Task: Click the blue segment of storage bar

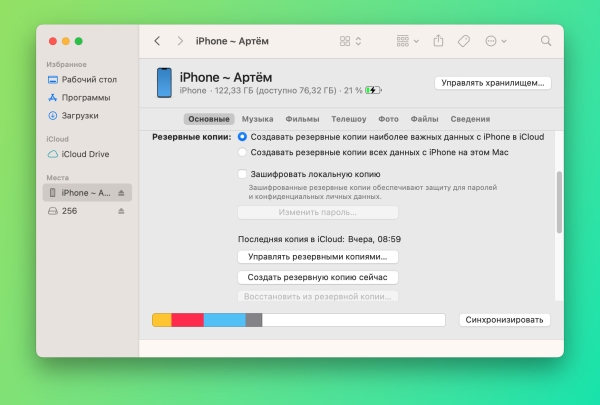Action: (x=224, y=320)
